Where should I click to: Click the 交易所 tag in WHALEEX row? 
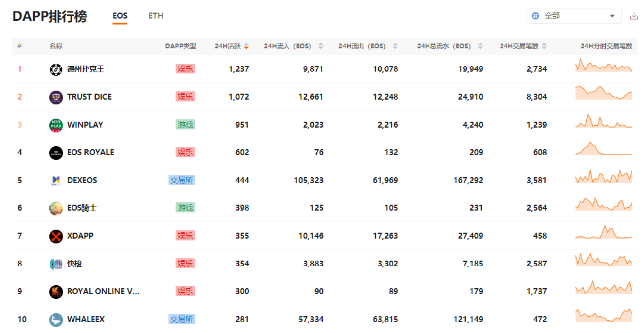[182, 320]
